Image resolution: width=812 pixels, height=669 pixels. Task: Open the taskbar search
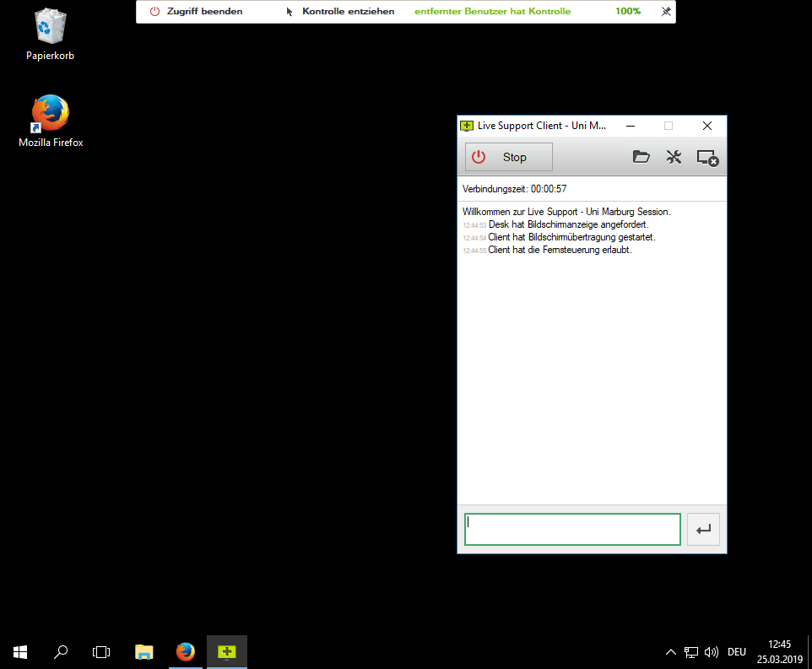(x=61, y=652)
